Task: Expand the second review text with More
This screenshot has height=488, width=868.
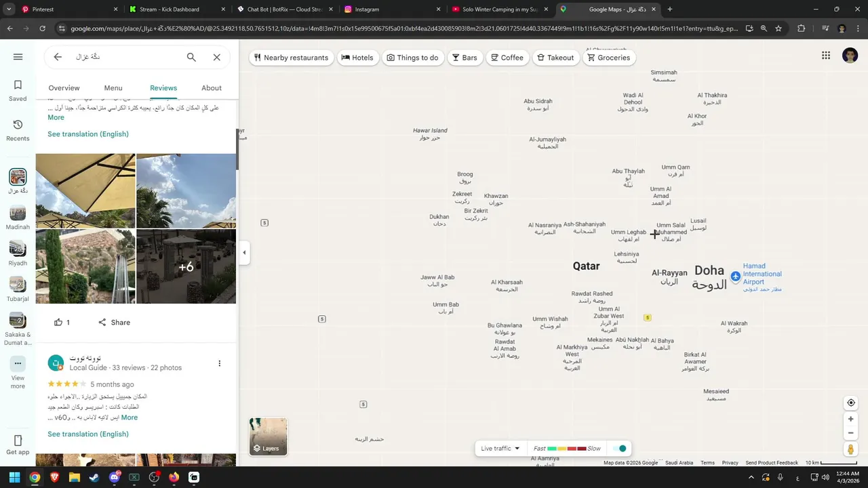Action: tap(129, 418)
